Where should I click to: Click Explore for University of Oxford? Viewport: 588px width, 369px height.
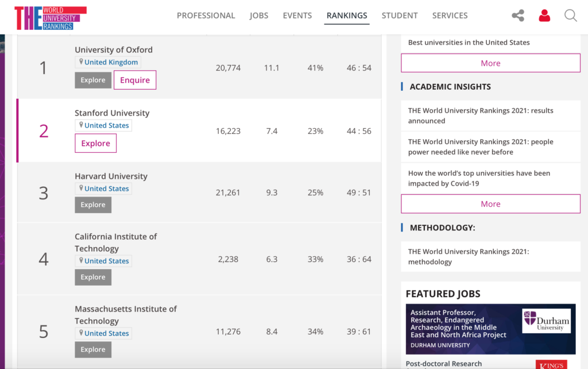(93, 80)
